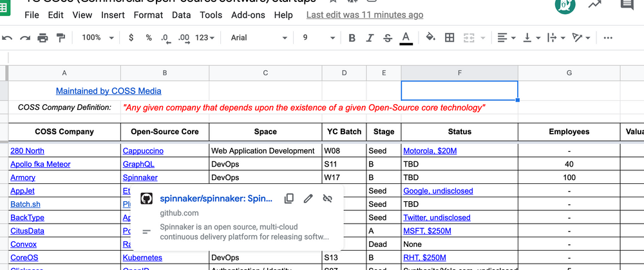Print the spreadsheet with printer icon
This screenshot has height=270, width=644.
pyautogui.click(x=43, y=38)
